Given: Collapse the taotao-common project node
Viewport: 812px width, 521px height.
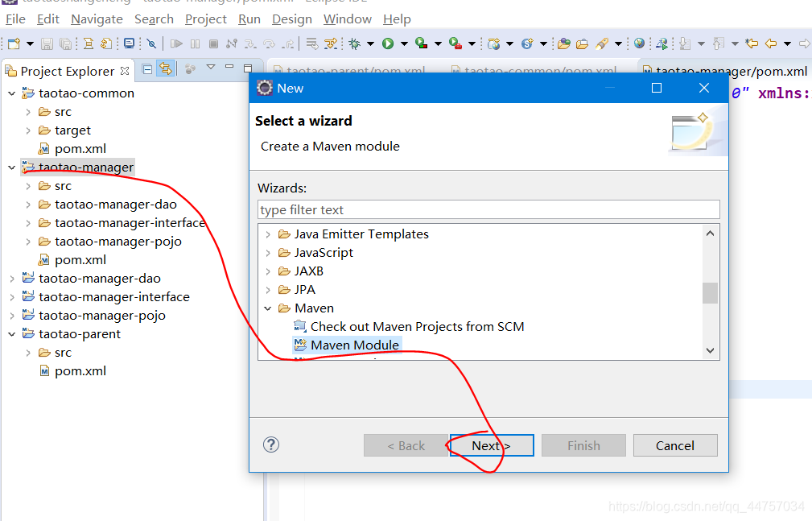Looking at the screenshot, I should pyautogui.click(x=12, y=93).
